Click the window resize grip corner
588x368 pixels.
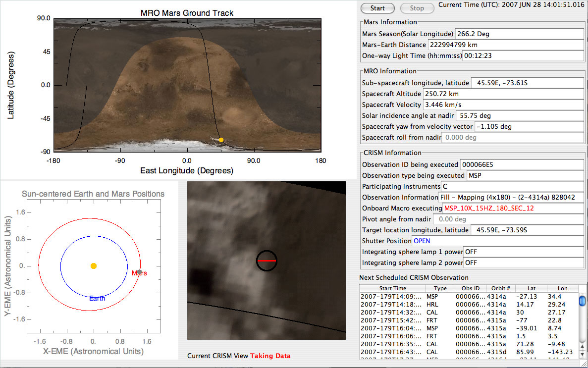(x=583, y=364)
